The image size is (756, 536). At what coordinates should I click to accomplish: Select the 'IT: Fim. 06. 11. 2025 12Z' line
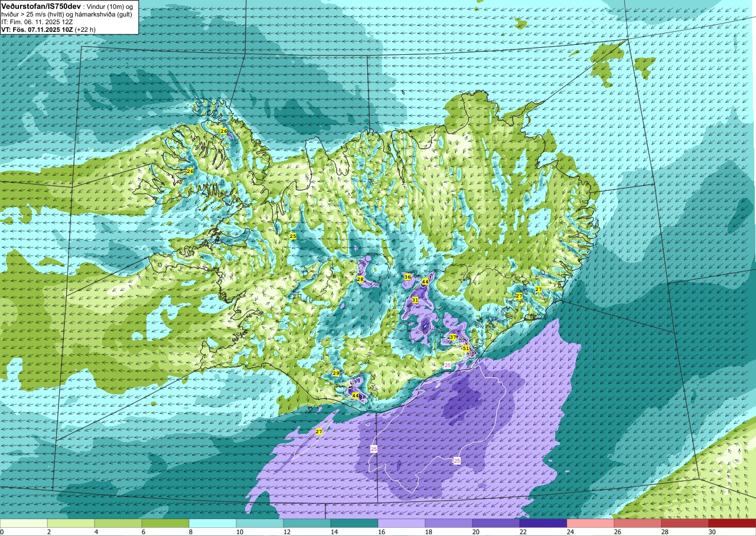(x=38, y=21)
